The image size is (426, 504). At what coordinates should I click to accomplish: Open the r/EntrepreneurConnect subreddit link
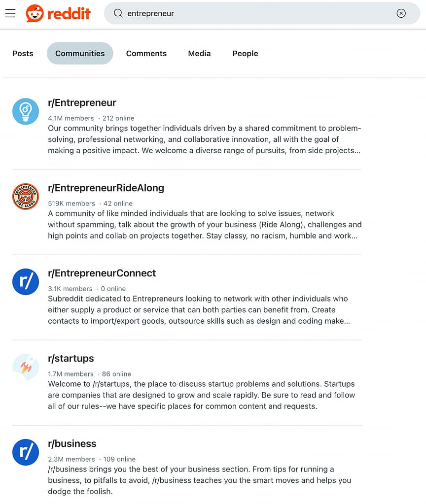click(102, 273)
